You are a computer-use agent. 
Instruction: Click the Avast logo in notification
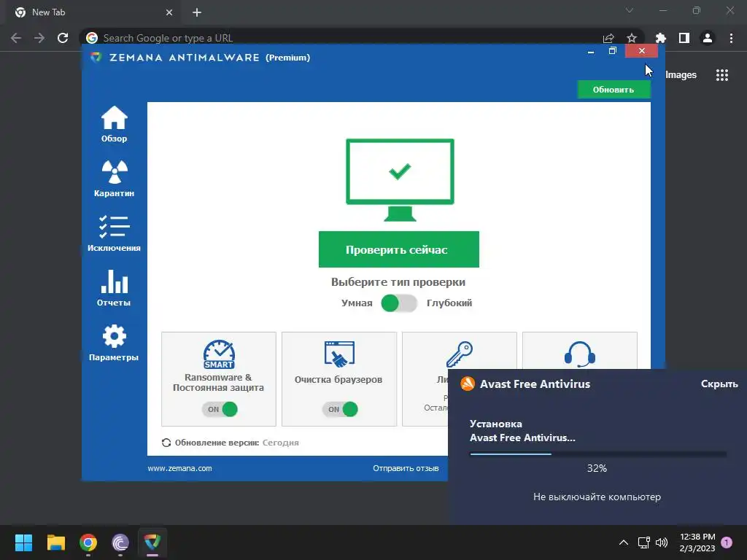coord(468,384)
